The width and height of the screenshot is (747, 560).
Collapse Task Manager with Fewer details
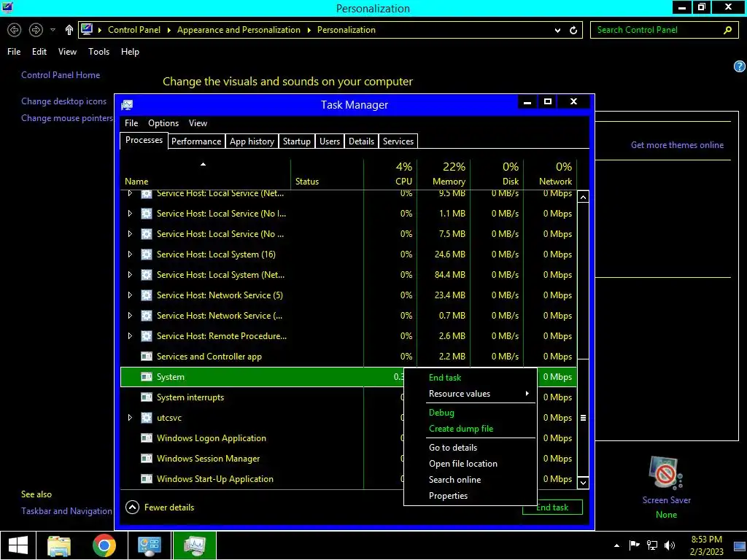coord(160,507)
